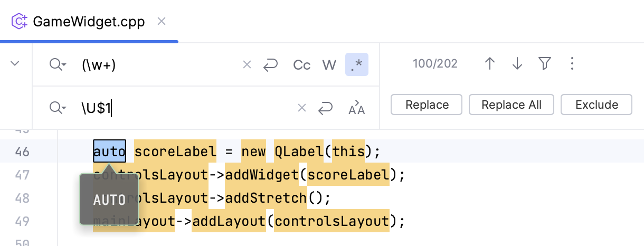Open search filter options
Screen dimensions: 644x246
(x=544, y=64)
